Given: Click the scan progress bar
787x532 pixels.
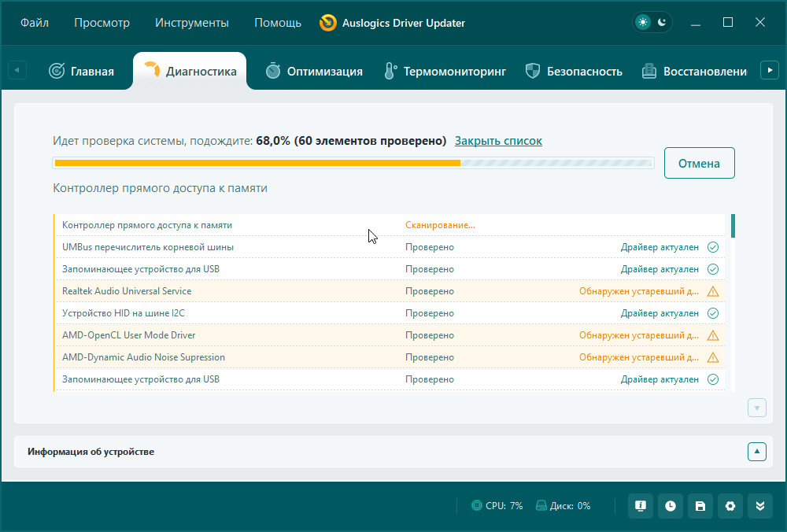Looking at the screenshot, I should click(353, 164).
